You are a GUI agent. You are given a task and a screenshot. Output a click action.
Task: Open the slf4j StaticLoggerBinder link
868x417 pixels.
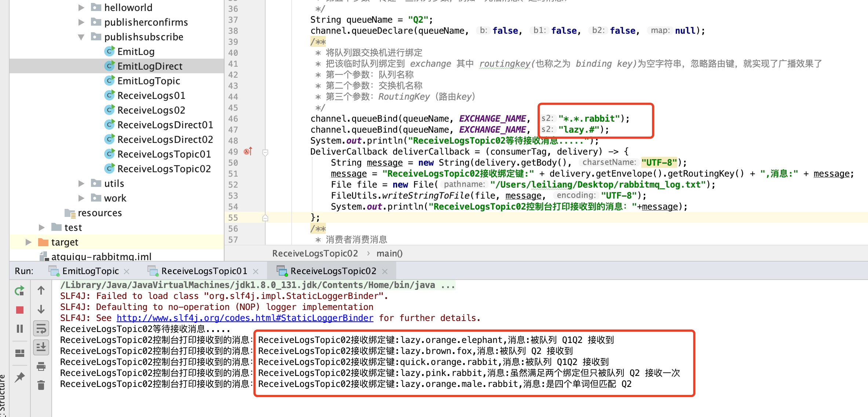(245, 318)
